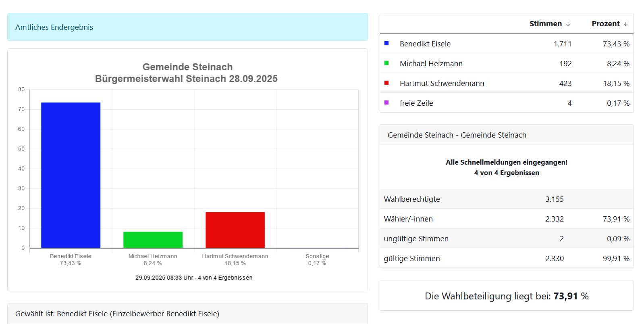Click the Wahlberechtigte row
This screenshot has height=324, width=644.
(506, 199)
